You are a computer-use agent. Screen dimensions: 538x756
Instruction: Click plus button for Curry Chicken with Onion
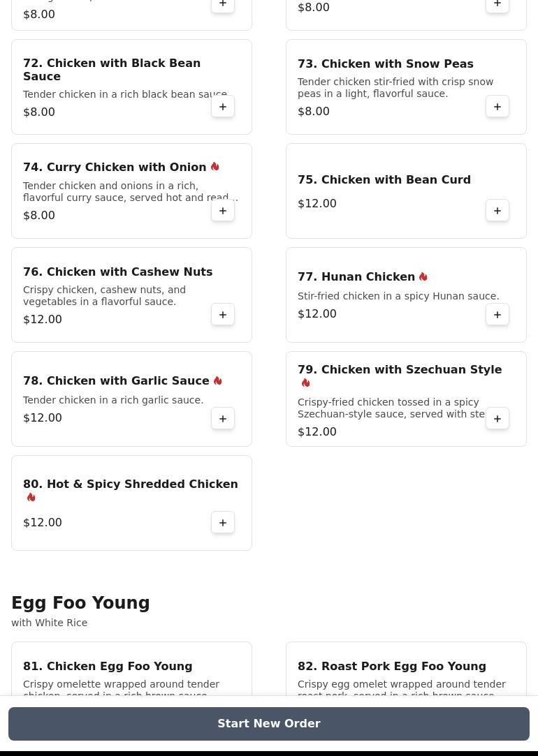pos(223,211)
